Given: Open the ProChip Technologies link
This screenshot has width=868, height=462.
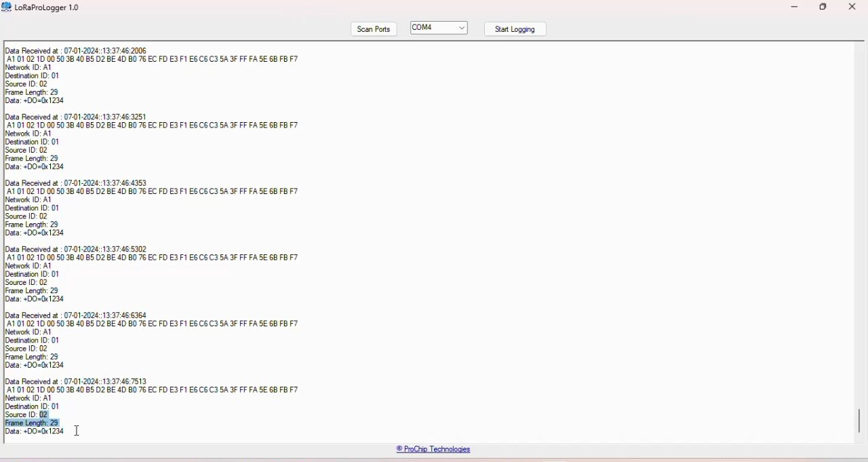Looking at the screenshot, I should pyautogui.click(x=433, y=450).
